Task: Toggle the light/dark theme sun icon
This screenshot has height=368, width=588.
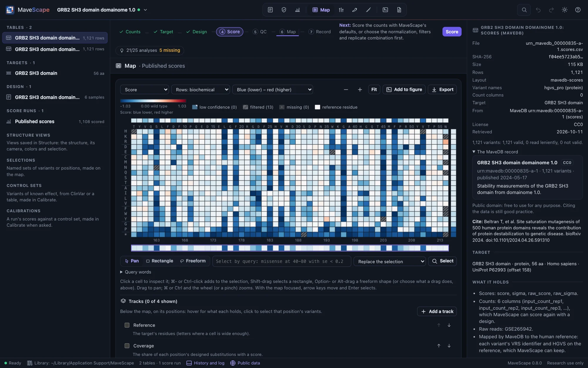Action: 564,10
